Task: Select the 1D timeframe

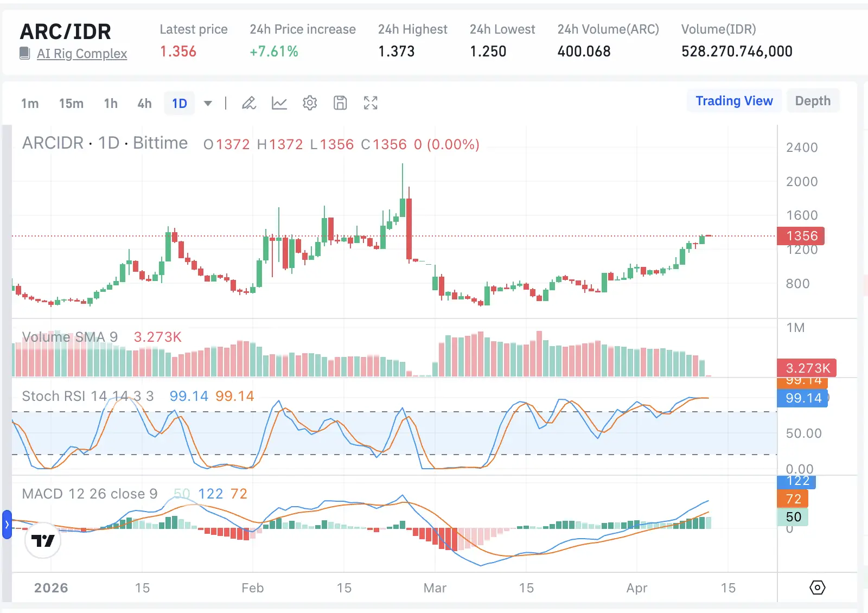Action: 179,103
